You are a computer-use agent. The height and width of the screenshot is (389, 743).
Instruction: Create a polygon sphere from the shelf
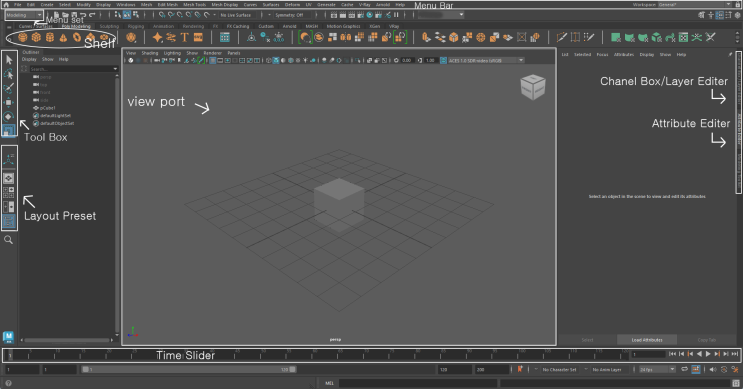point(22,37)
